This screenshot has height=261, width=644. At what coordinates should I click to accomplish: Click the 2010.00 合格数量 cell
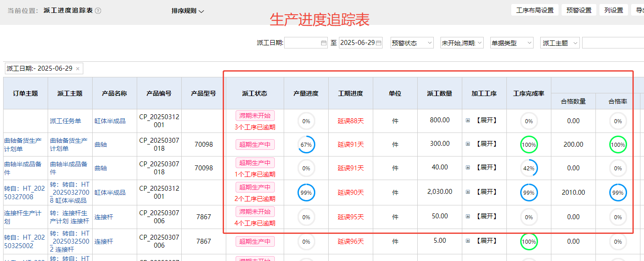573,193
